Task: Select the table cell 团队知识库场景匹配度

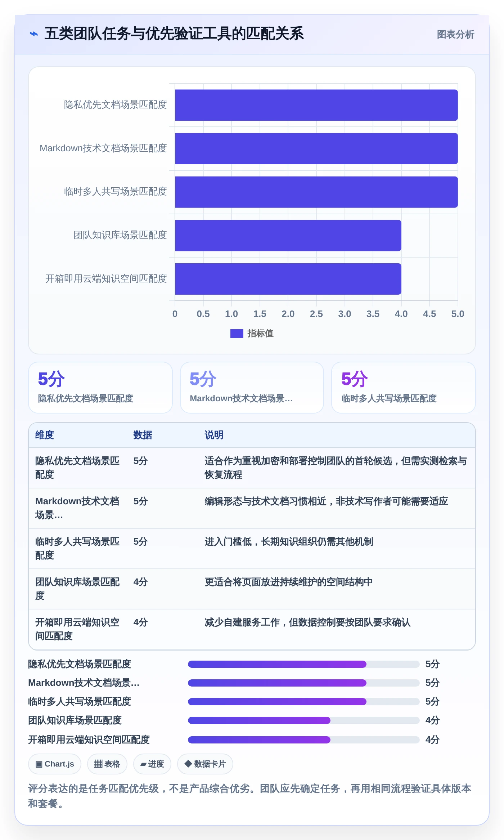Action: [x=77, y=589]
